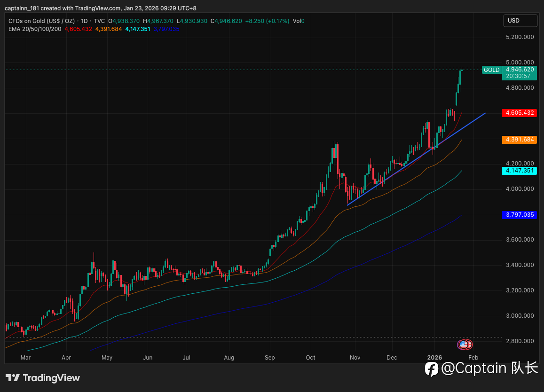
Task: Click the 4,800.000 price axis label
Action: coord(520,88)
